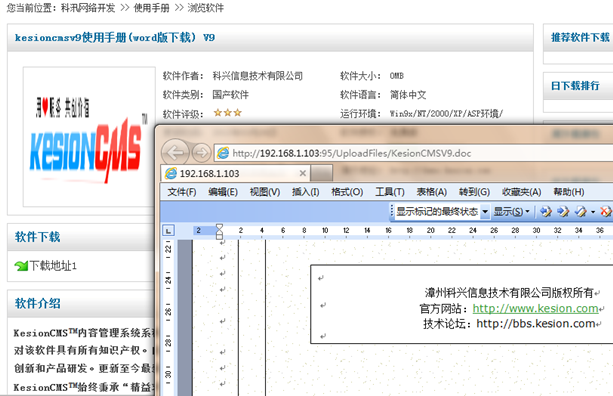This screenshot has height=396, width=613.
Task: Click the 下载地址1 download link
Action: tap(53, 266)
